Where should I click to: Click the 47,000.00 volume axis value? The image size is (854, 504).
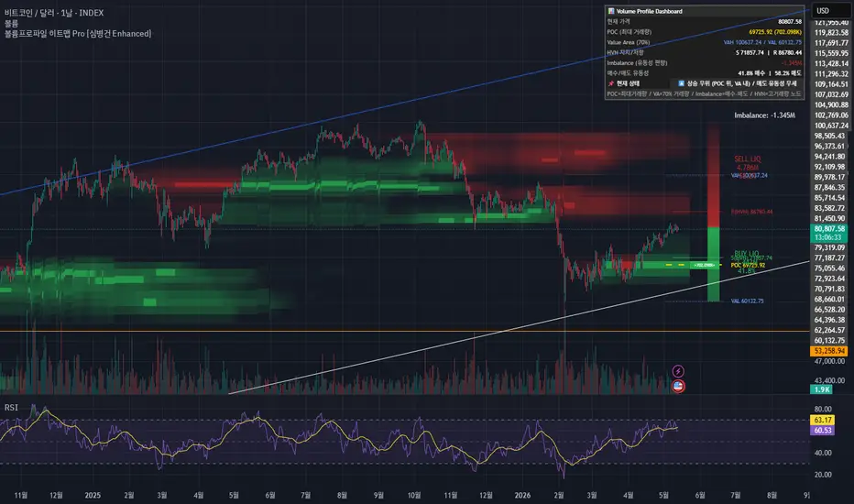click(x=829, y=361)
